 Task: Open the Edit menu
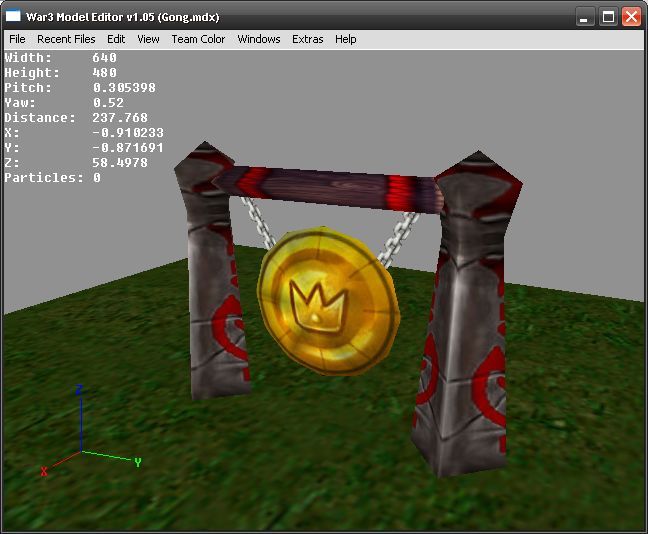point(116,39)
